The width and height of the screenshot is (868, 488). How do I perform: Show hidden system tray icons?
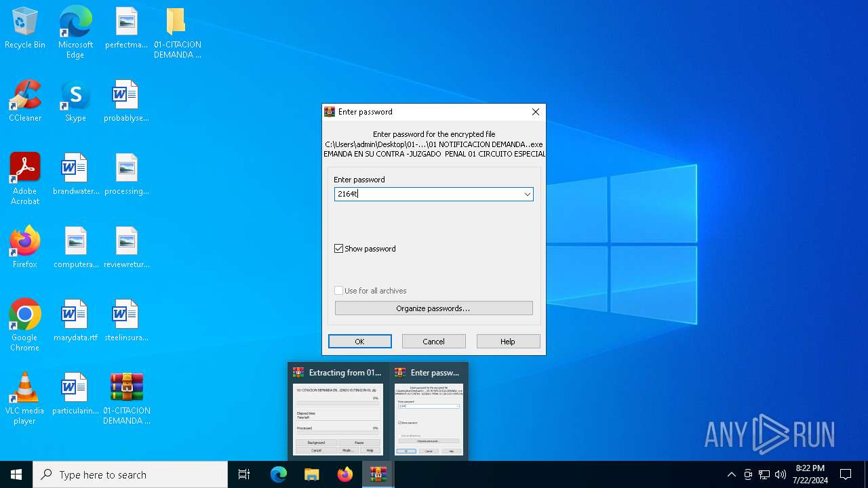click(x=732, y=474)
